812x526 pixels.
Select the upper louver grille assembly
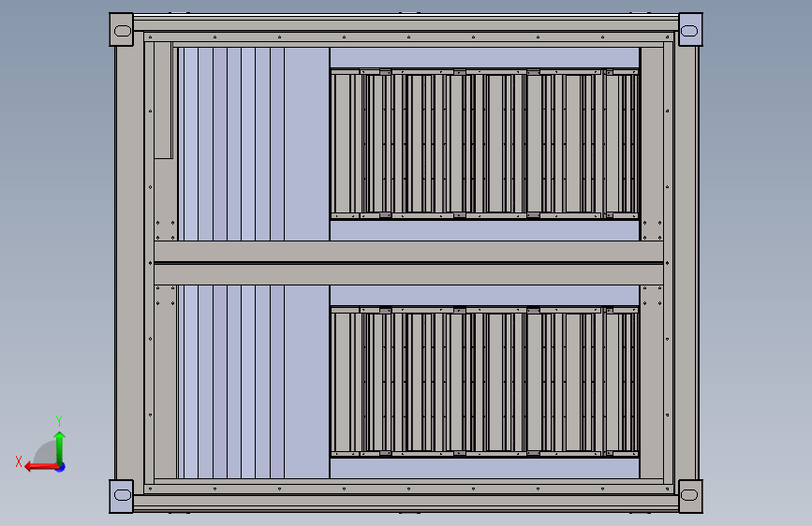[x=485, y=144]
